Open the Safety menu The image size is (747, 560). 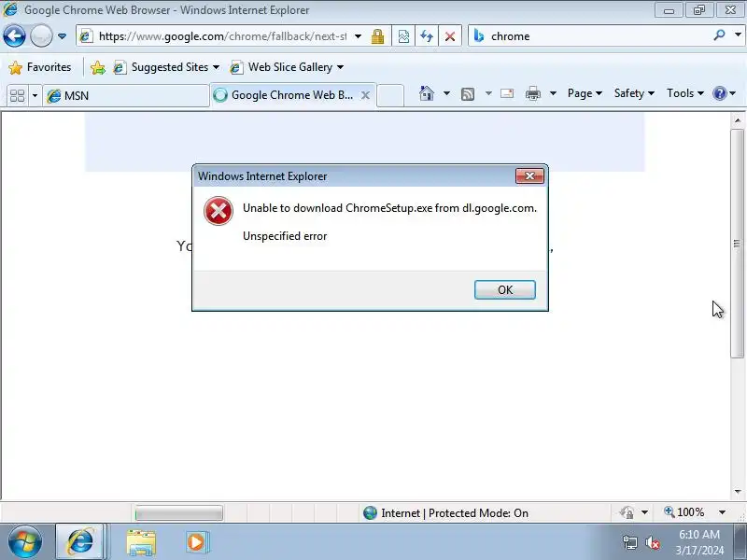(x=634, y=93)
